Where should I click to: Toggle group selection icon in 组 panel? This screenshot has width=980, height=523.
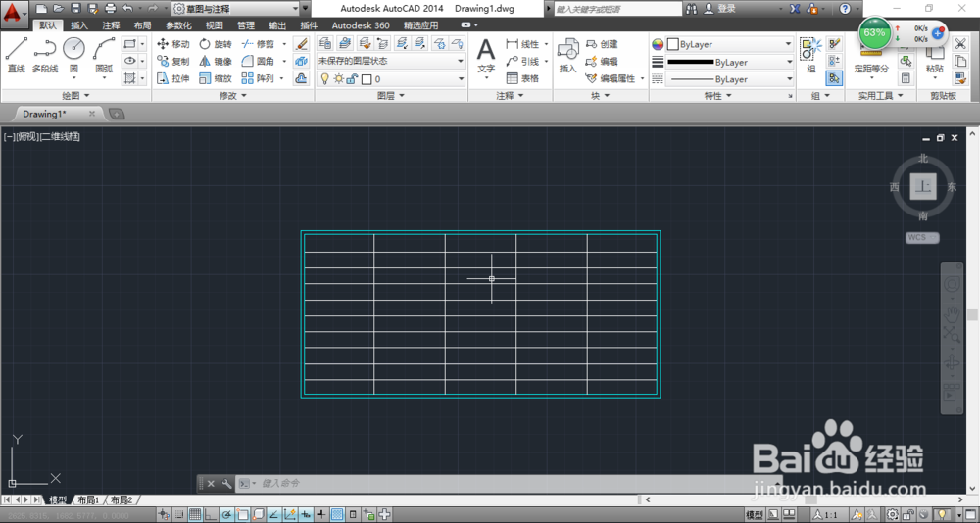(x=834, y=78)
